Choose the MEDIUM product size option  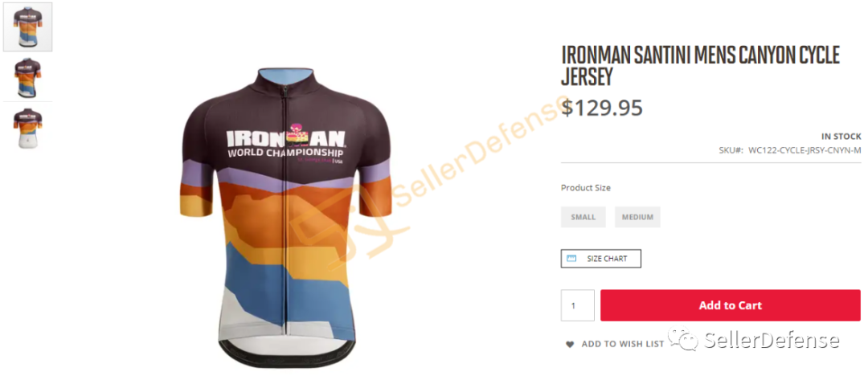click(637, 217)
